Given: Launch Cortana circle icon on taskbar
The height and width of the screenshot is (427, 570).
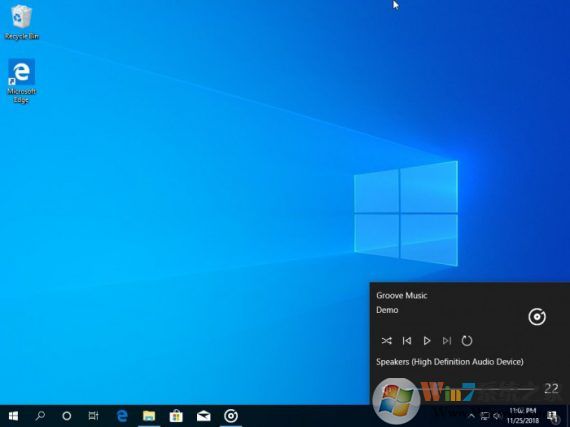Looking at the screenshot, I should 67,416.
